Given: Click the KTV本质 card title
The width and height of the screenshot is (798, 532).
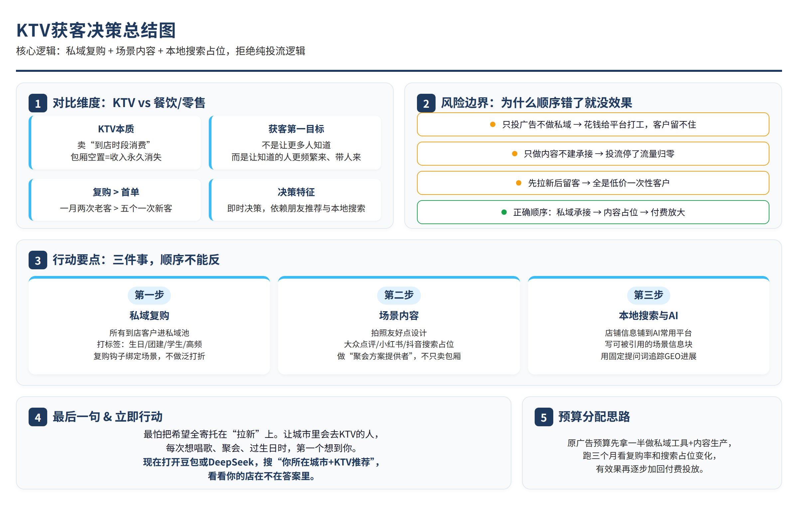Looking at the screenshot, I should click(x=116, y=129).
